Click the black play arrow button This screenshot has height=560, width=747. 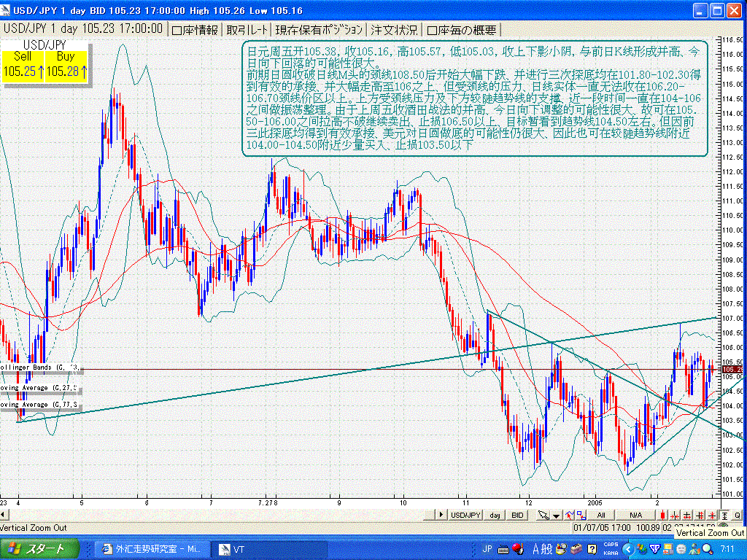click(x=440, y=516)
